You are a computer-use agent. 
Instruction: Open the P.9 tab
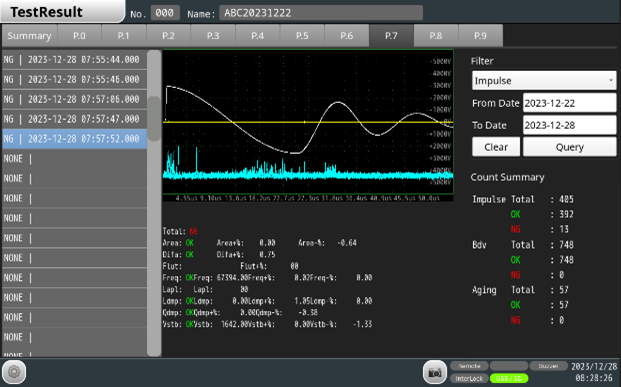[480, 36]
